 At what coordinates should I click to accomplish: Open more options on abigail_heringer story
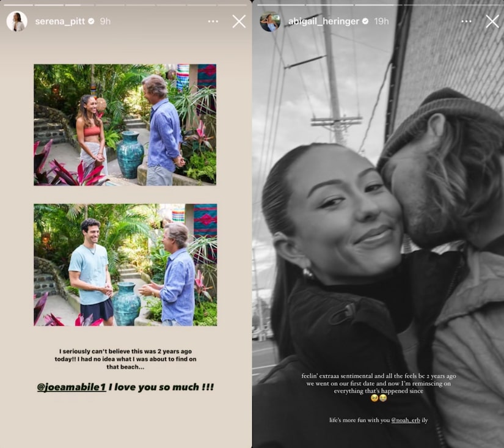(x=466, y=21)
